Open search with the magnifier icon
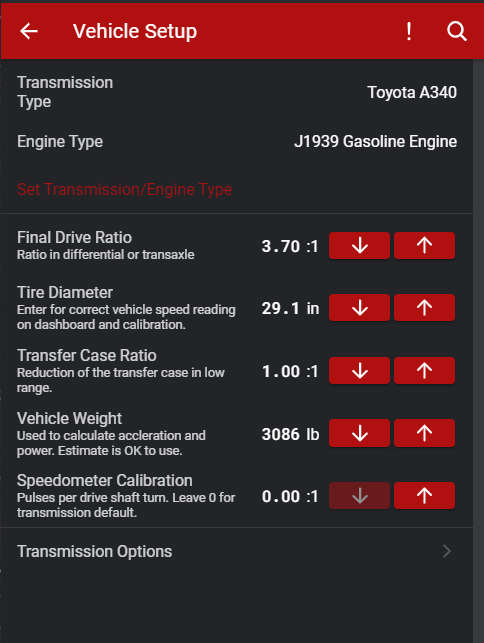 457,31
